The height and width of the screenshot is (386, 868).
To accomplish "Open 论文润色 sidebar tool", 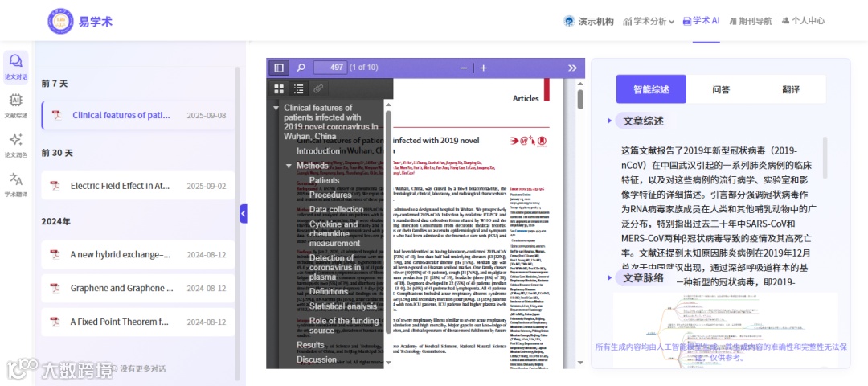I will click(x=15, y=146).
